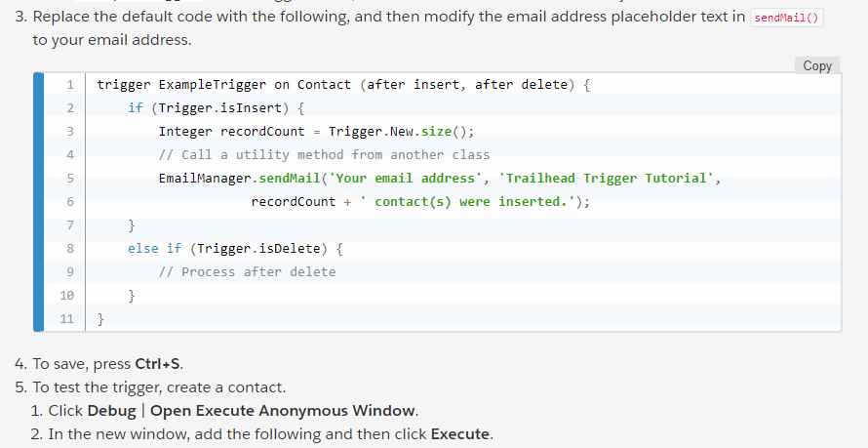Click the 'Trailhead Trigger Tutorial' string
This screenshot has height=448, width=868.
607,179
